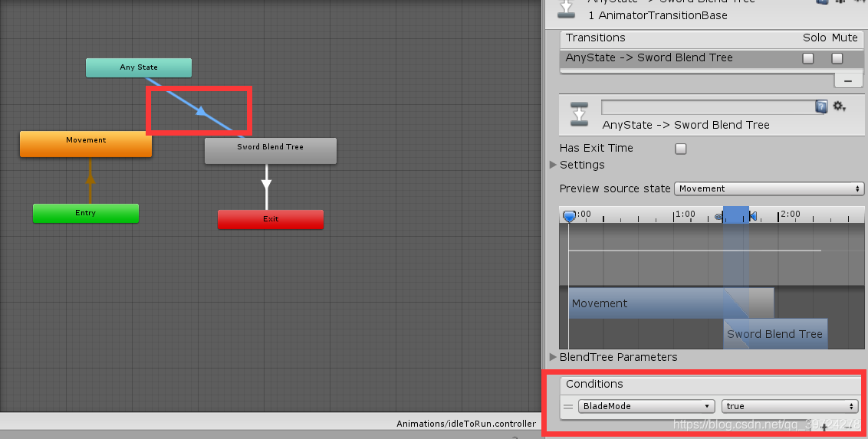The image size is (868, 439).
Task: Open the BladeMode parameter dropdown
Action: (x=646, y=406)
